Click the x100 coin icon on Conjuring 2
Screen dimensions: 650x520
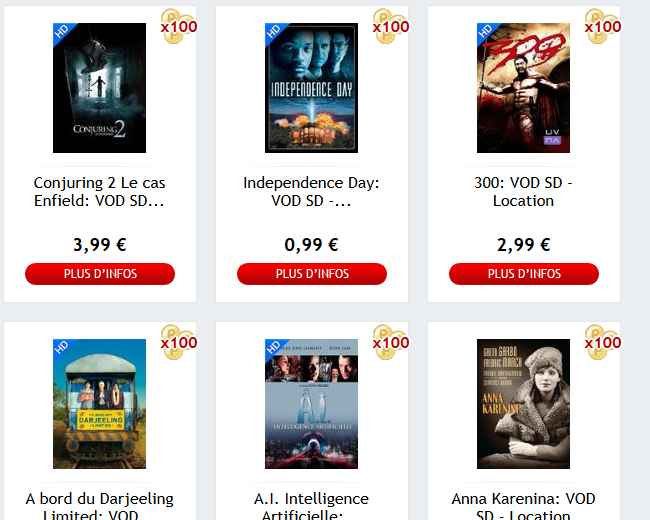coord(179,27)
